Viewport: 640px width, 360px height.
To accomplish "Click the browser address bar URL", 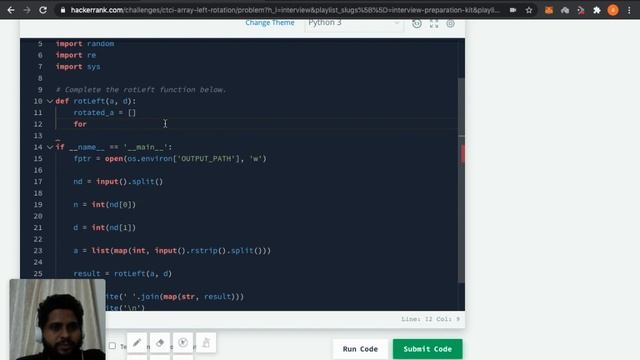I will tap(284, 10).
